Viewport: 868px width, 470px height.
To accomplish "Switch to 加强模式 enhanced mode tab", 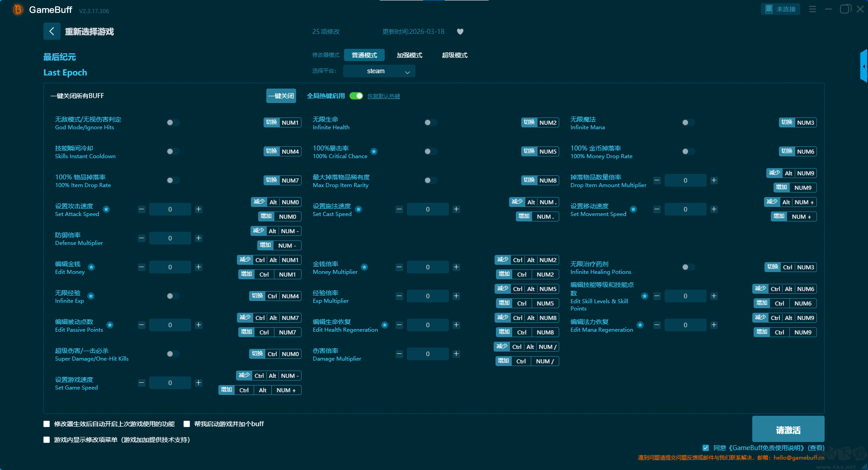I will 409,55.
